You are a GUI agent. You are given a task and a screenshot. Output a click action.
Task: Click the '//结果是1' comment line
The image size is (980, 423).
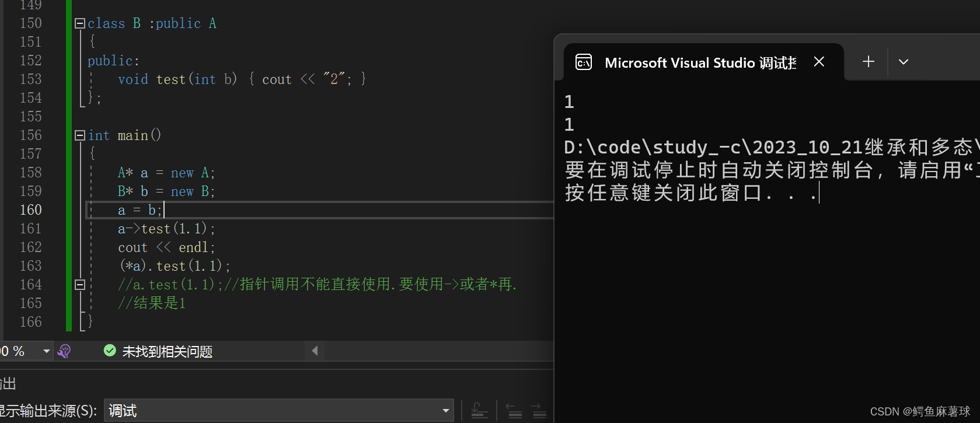152,303
